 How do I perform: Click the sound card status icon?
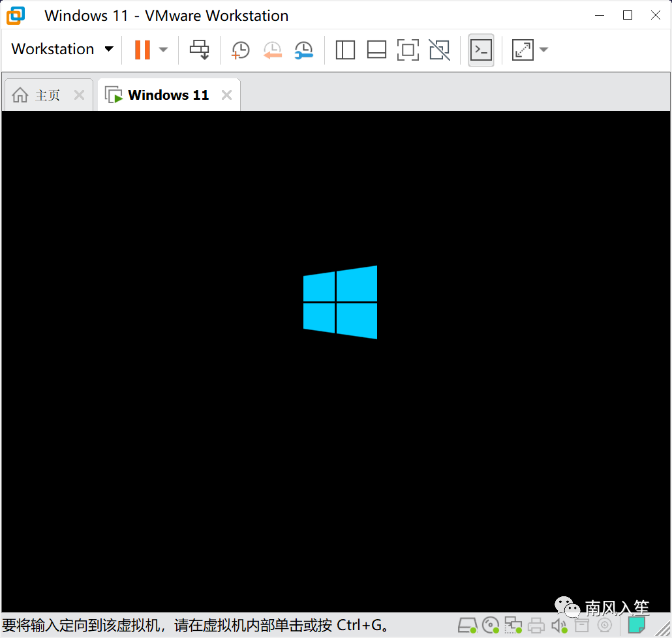pos(559,626)
